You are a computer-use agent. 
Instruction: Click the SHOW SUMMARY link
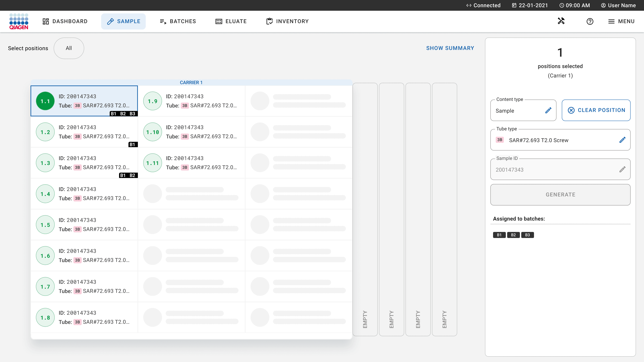click(x=450, y=48)
